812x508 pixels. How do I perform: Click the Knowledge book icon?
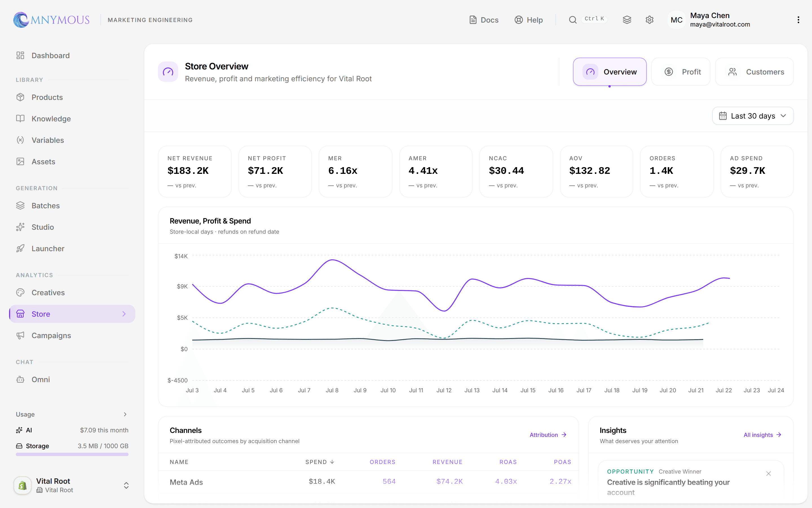[21, 119]
